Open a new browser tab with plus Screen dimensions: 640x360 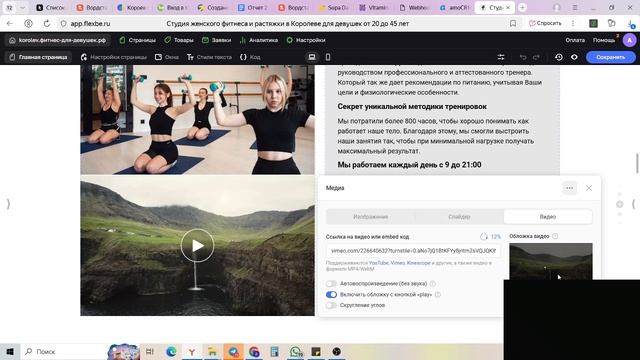(522, 8)
